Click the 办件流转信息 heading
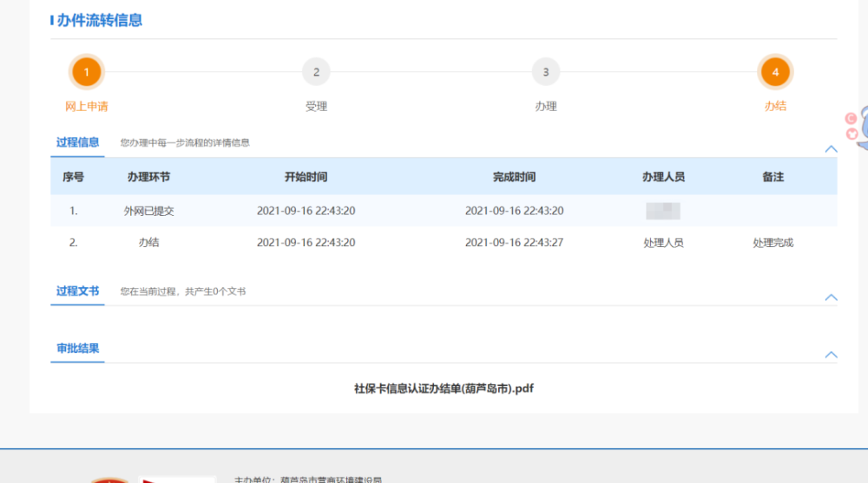 (x=100, y=21)
